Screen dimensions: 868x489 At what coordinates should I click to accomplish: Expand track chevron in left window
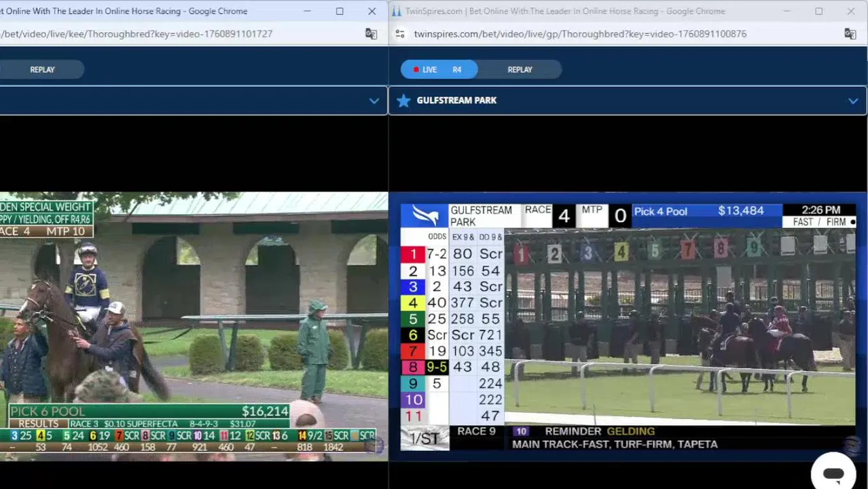coord(374,101)
